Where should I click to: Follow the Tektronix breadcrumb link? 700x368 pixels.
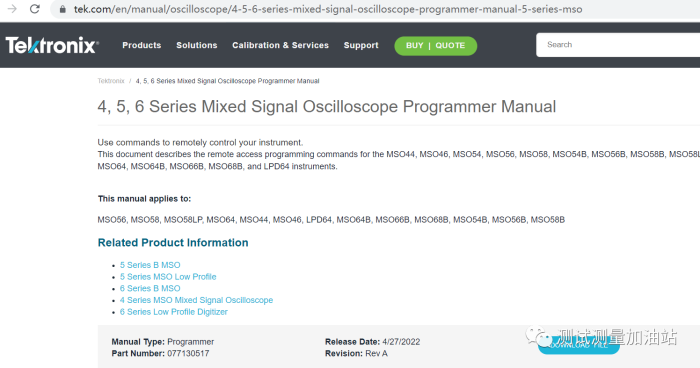coord(111,81)
